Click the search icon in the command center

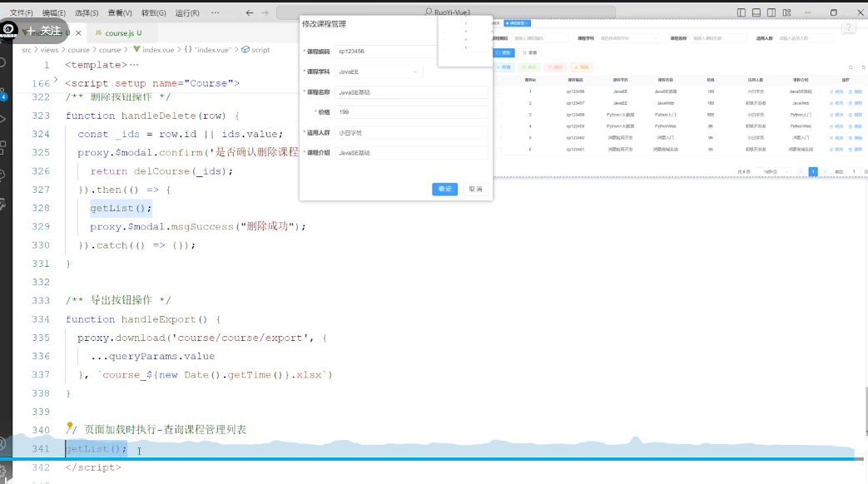click(429, 12)
